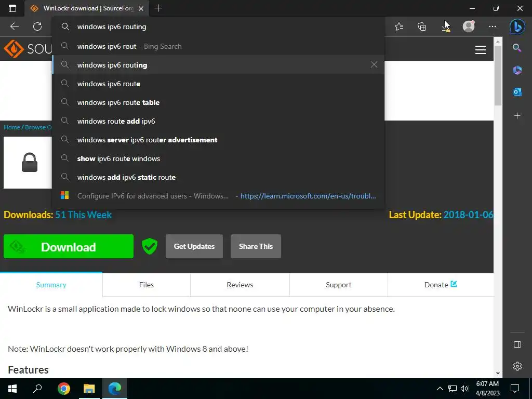Select highlighted 'windows ipv6 routing' suggestion
The width and height of the screenshot is (532, 399).
(218, 65)
